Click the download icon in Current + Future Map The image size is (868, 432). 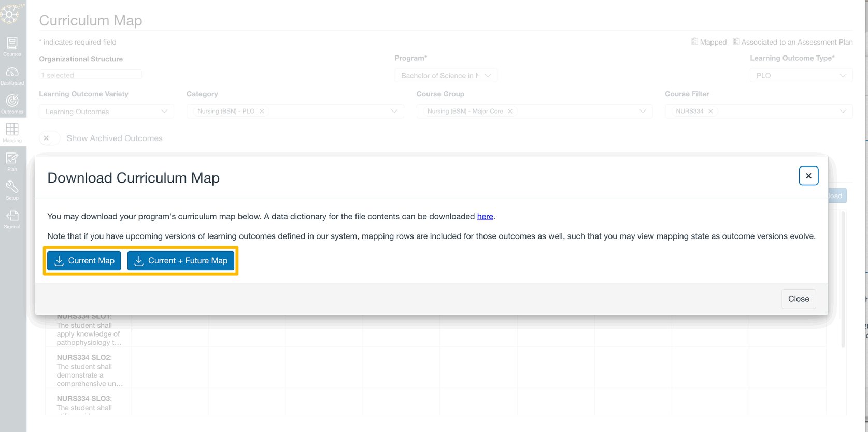pos(139,260)
